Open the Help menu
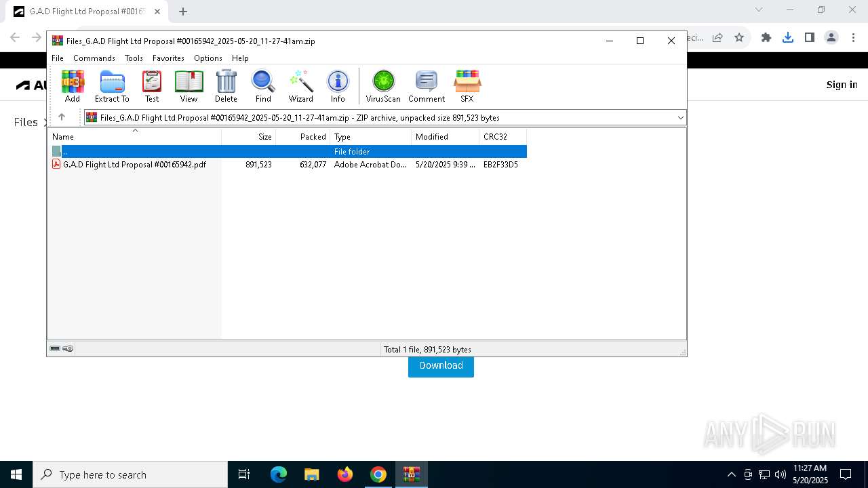Viewport: 868px width, 488px height. 240,58
